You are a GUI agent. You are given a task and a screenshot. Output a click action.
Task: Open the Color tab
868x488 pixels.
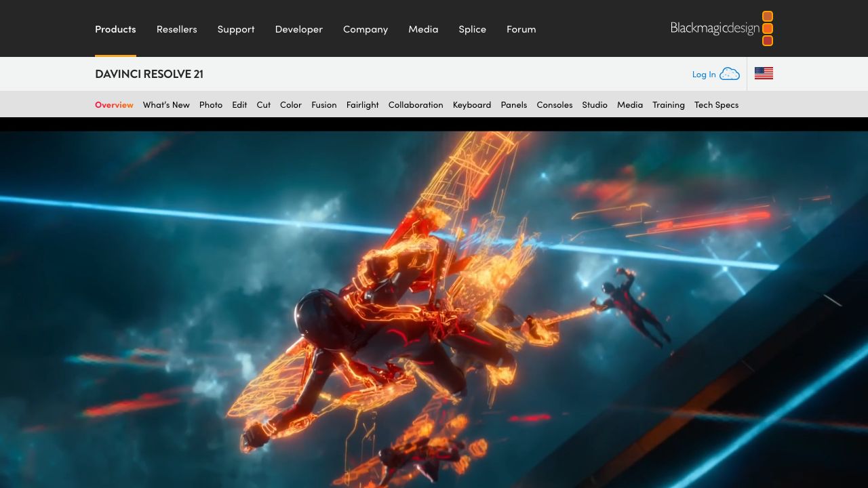pyautogui.click(x=291, y=104)
